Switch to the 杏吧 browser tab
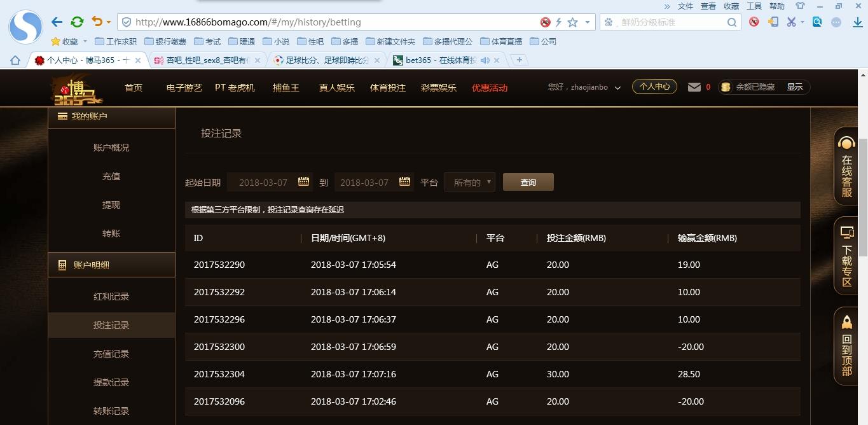The height and width of the screenshot is (425, 868). [x=207, y=60]
